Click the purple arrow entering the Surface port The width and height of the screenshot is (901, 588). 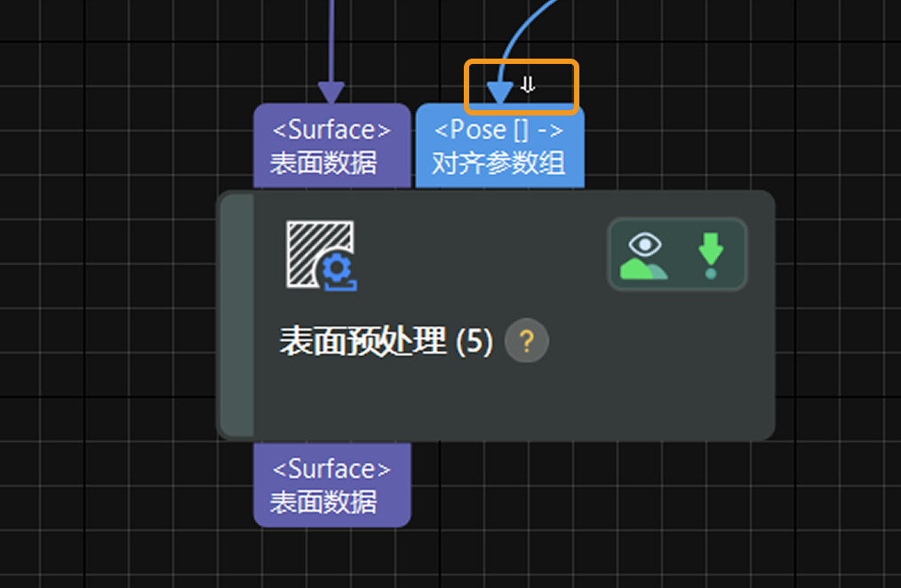(332, 86)
